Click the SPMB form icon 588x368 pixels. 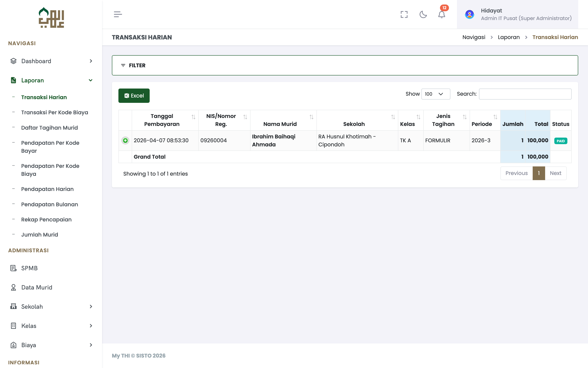pyautogui.click(x=13, y=268)
